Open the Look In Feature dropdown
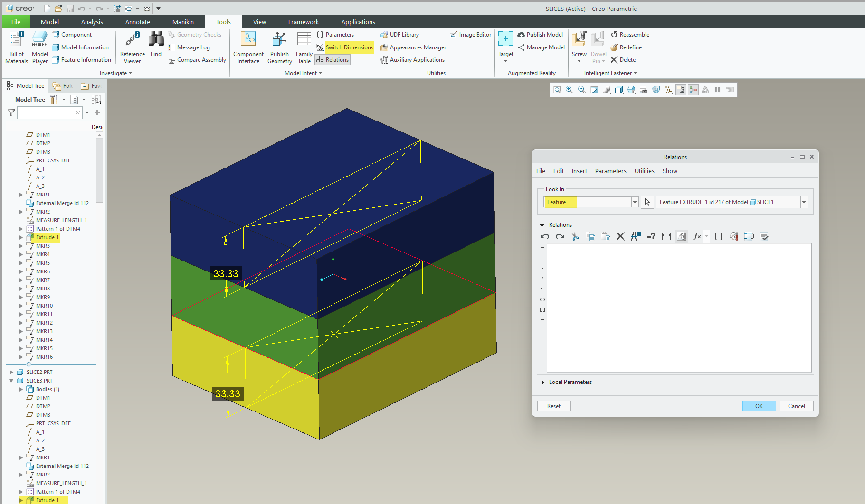This screenshot has width=865, height=504. coord(635,202)
